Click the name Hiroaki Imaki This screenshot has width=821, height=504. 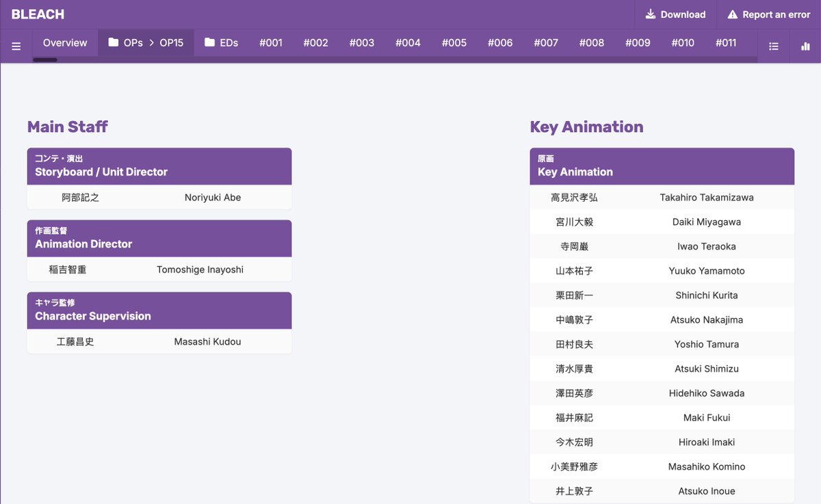pyautogui.click(x=707, y=442)
